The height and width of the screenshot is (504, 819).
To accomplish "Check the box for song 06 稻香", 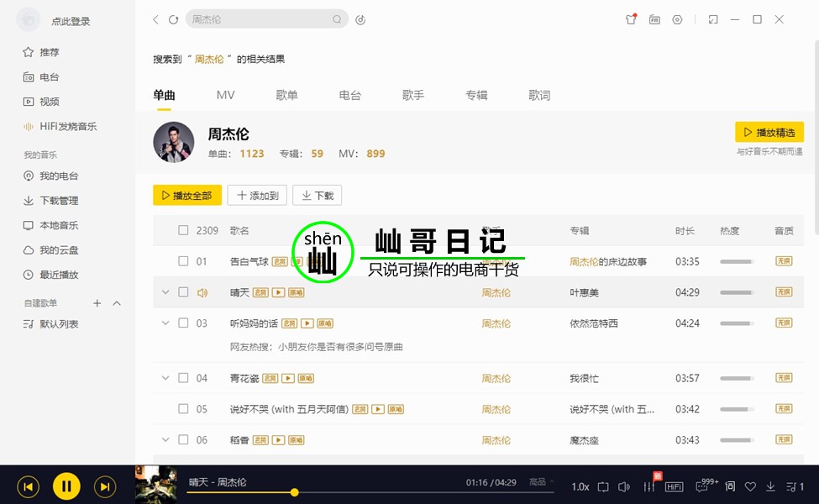I will click(183, 440).
